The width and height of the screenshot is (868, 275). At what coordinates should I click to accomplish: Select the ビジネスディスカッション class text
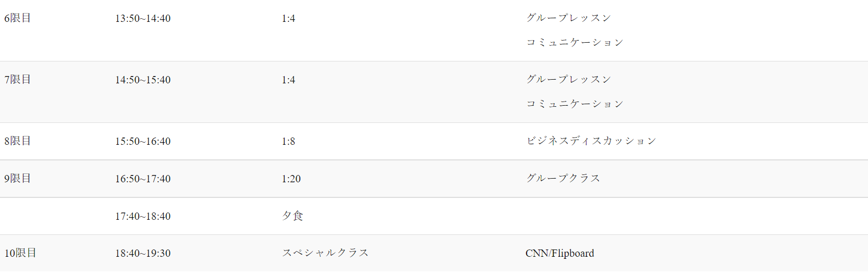[x=591, y=141]
